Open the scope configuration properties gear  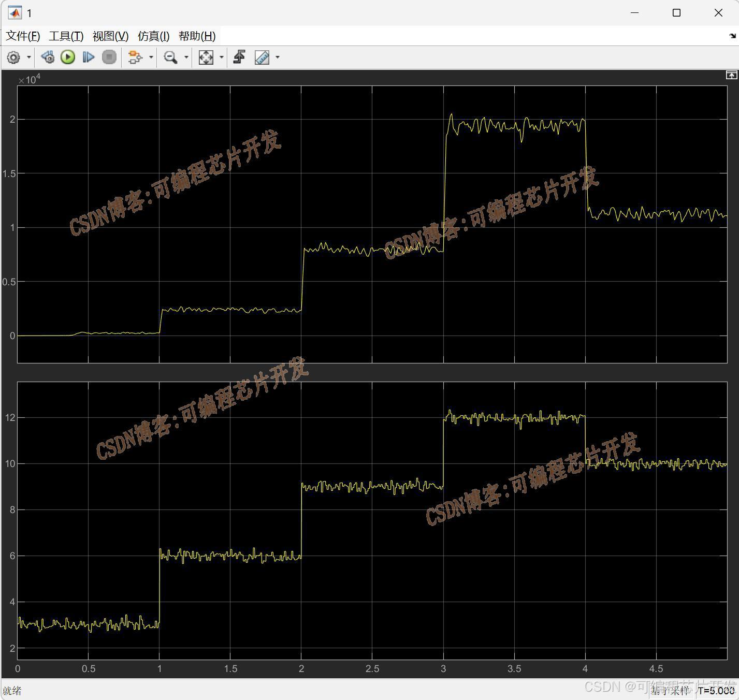click(13, 57)
